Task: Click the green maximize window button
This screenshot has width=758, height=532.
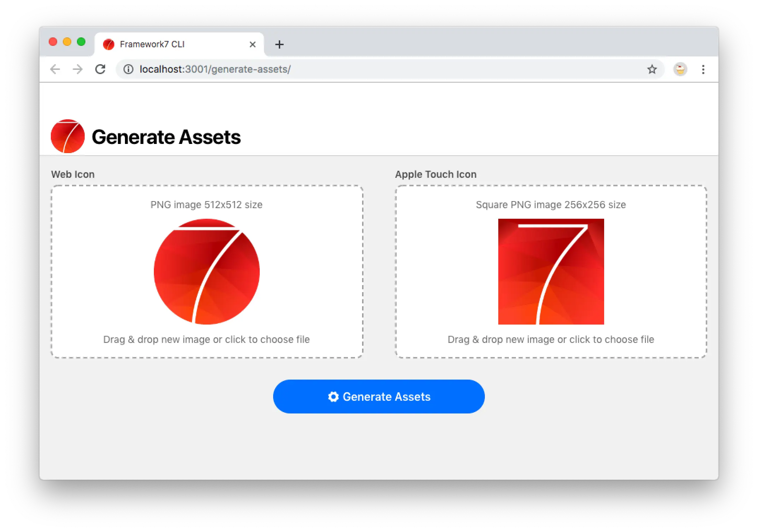Action: tap(81, 42)
